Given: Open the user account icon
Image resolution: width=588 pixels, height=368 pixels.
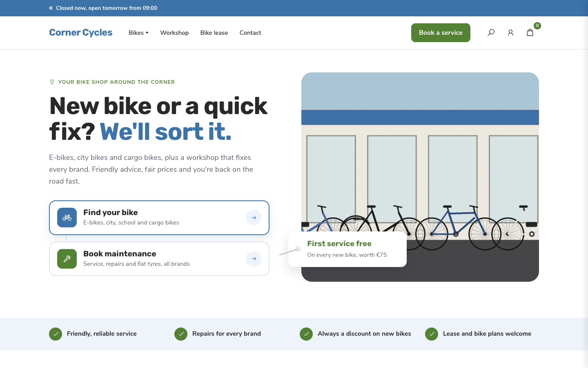Looking at the screenshot, I should [510, 33].
